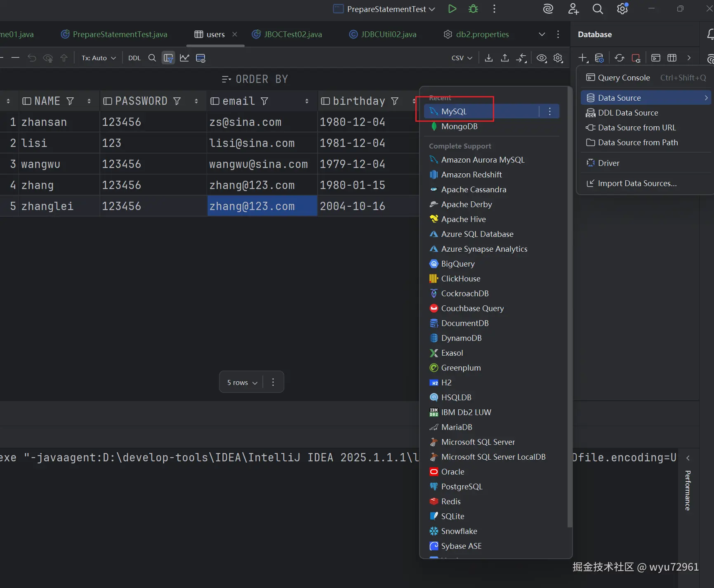Open the Tx: Auto transaction dropdown
Image resolution: width=714 pixels, height=588 pixels.
98,58
